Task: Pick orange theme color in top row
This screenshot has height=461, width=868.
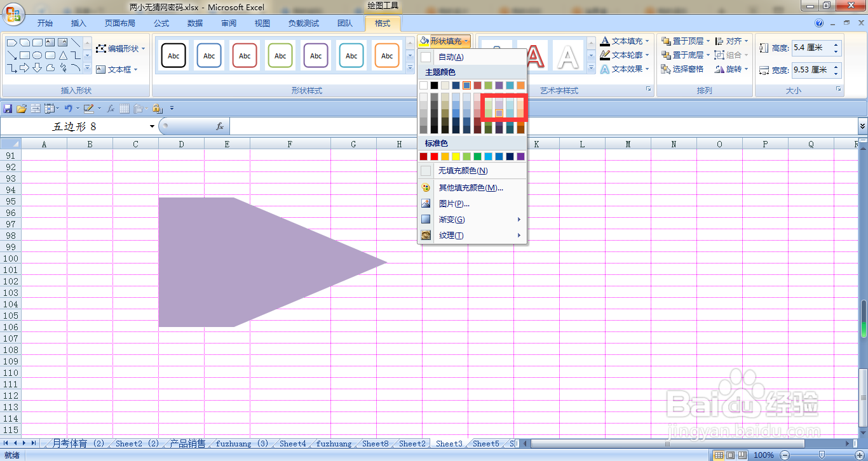Action: click(520, 85)
